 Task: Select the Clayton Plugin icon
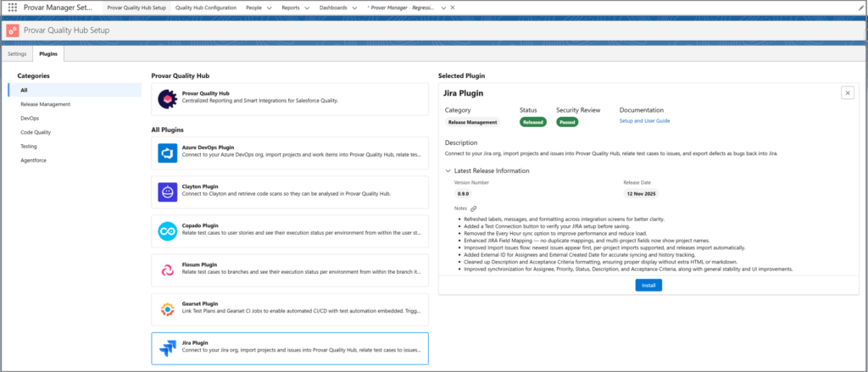pos(168,192)
